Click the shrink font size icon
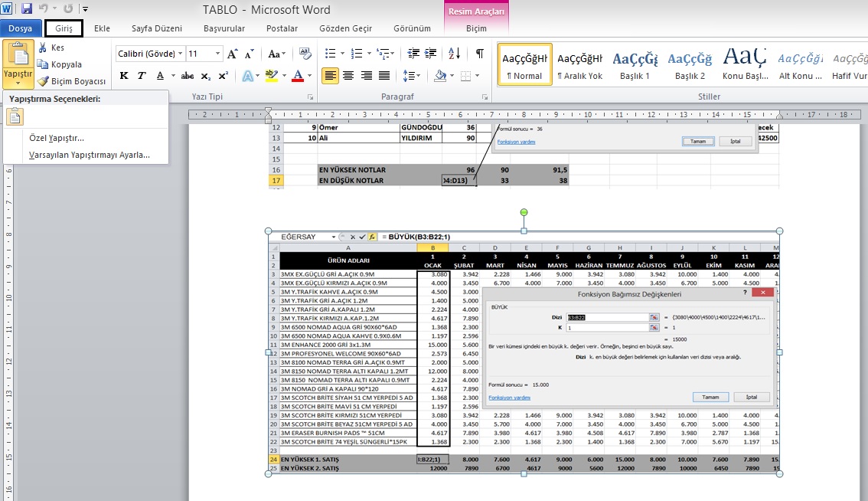This screenshot has height=501, width=868. [250, 54]
